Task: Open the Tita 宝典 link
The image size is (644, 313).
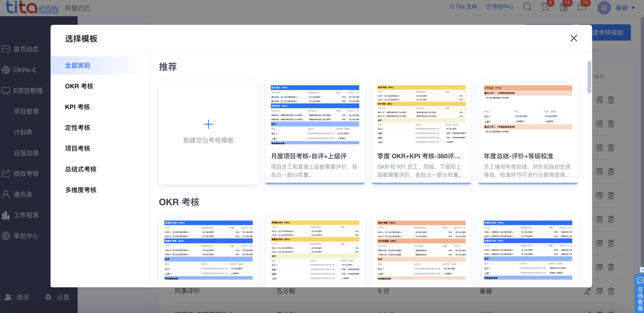Action: coord(463,7)
